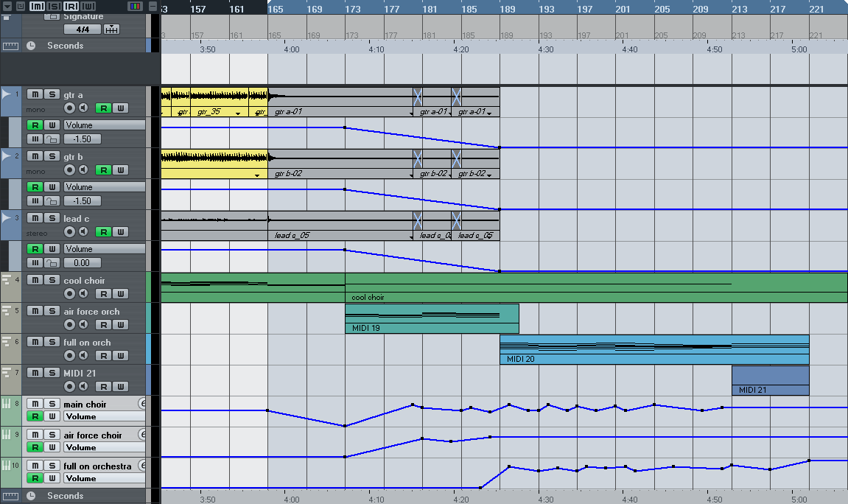This screenshot has width=848, height=504.
Task: Click the teal color strip of air force orch track
Action: tap(149, 318)
